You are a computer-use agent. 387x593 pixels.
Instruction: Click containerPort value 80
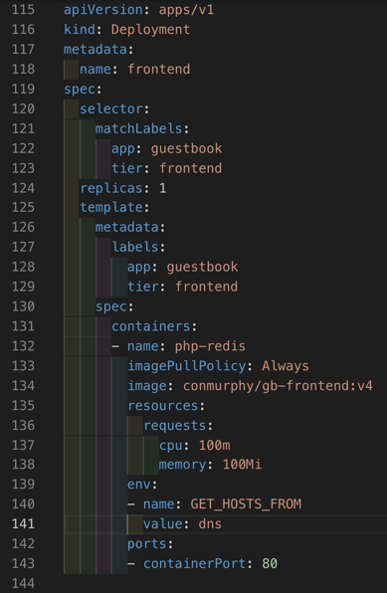[x=270, y=564]
